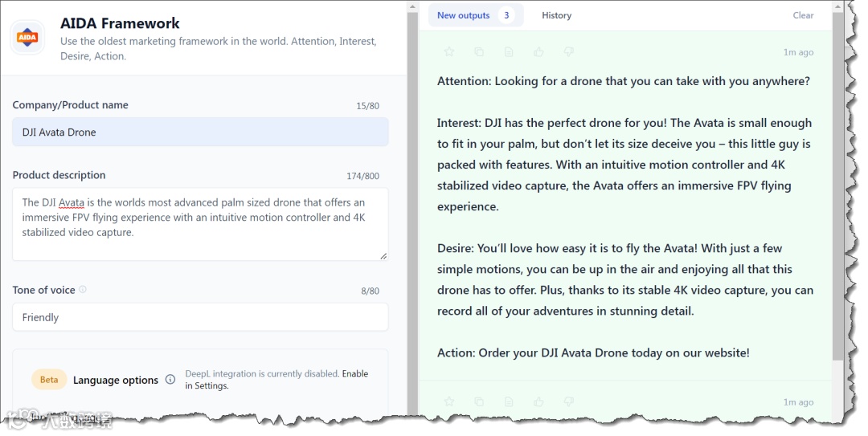Click the textarea resize handle corner
Screen dimensions: 868x436
pos(383,255)
